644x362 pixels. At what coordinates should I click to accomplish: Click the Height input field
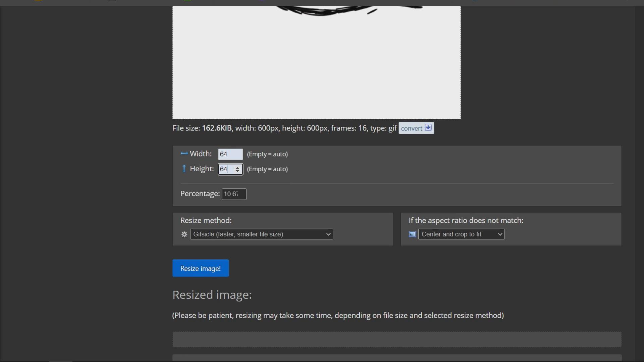tap(230, 169)
